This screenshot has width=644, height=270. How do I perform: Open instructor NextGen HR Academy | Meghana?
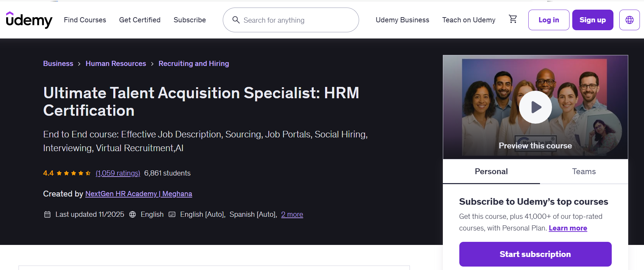click(x=139, y=194)
